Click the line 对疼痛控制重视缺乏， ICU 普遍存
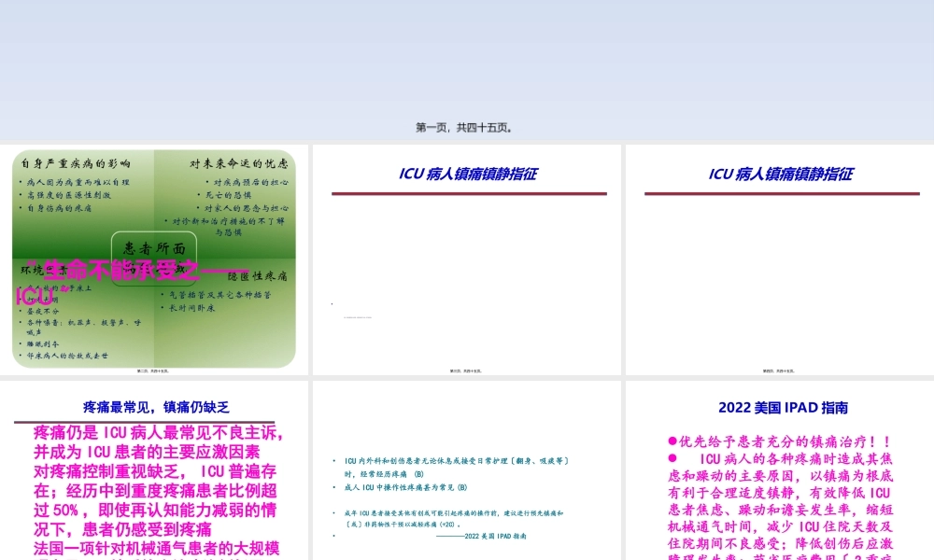Image resolution: width=934 pixels, height=560 pixels. coord(155,471)
